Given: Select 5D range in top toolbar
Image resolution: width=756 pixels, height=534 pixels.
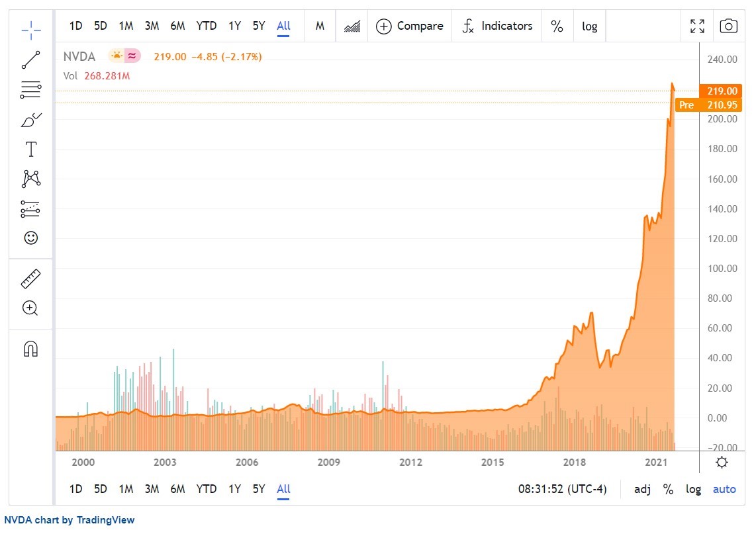Looking at the screenshot, I should [100, 26].
